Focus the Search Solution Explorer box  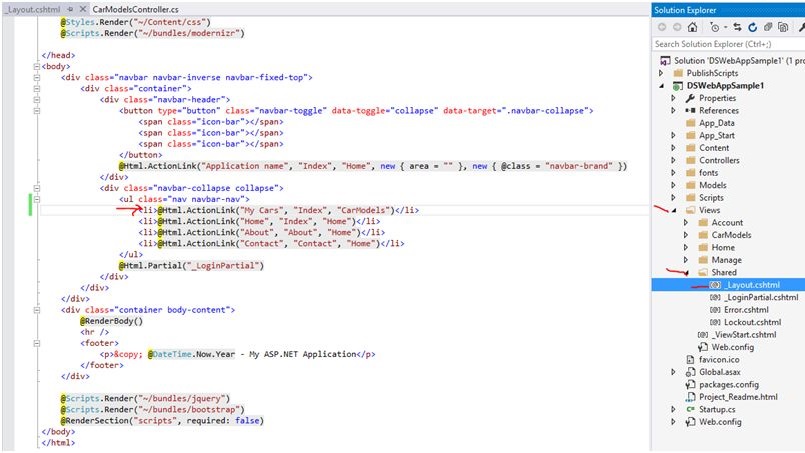(x=728, y=44)
